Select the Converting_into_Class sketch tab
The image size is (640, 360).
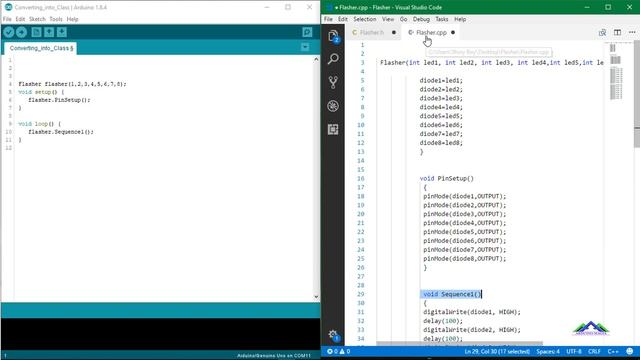point(41,48)
